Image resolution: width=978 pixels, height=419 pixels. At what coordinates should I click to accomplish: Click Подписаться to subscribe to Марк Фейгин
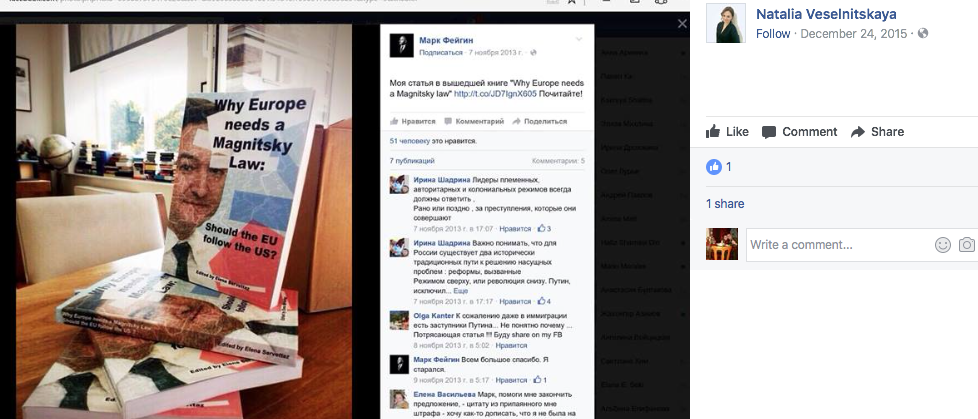pos(441,53)
